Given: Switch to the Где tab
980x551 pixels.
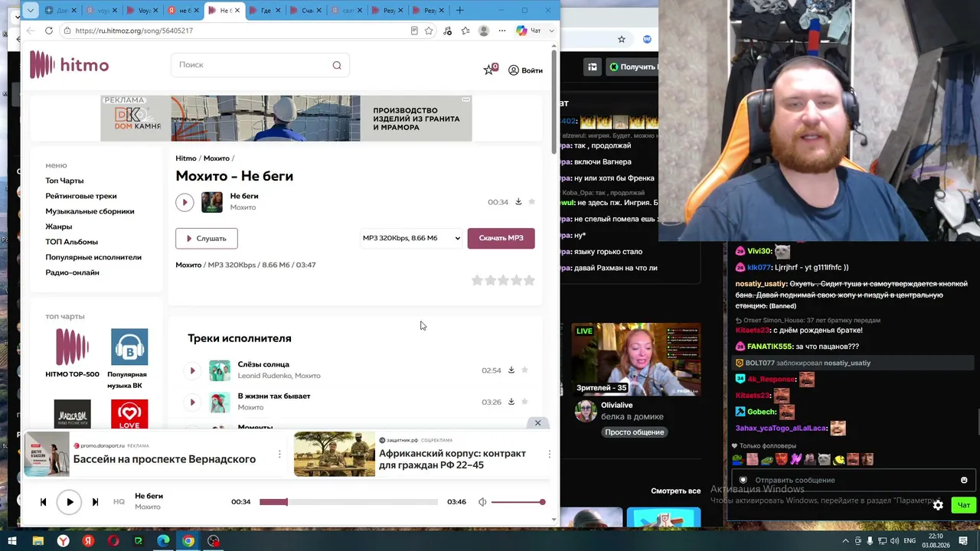Looking at the screenshot, I should click(x=266, y=11).
